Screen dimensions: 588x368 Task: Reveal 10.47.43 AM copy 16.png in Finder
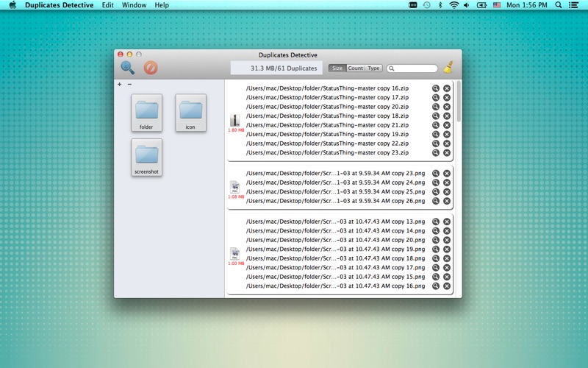tap(435, 286)
